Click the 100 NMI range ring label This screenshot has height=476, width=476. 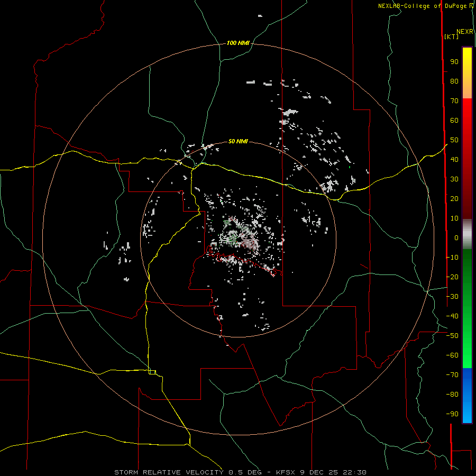pyautogui.click(x=238, y=43)
